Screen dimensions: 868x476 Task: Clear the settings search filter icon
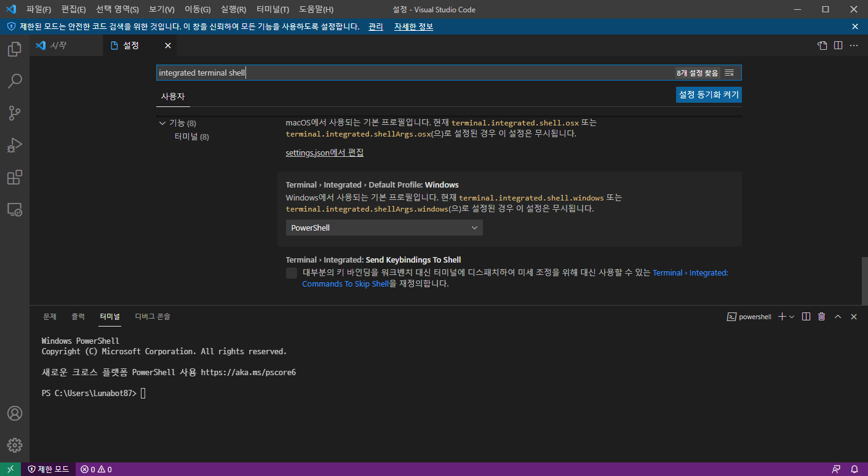coord(730,73)
